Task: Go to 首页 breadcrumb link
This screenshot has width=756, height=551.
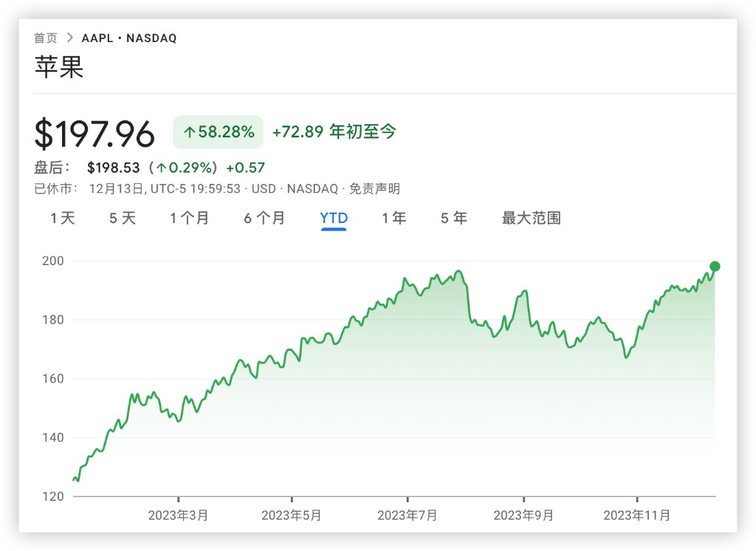Action: [x=45, y=38]
